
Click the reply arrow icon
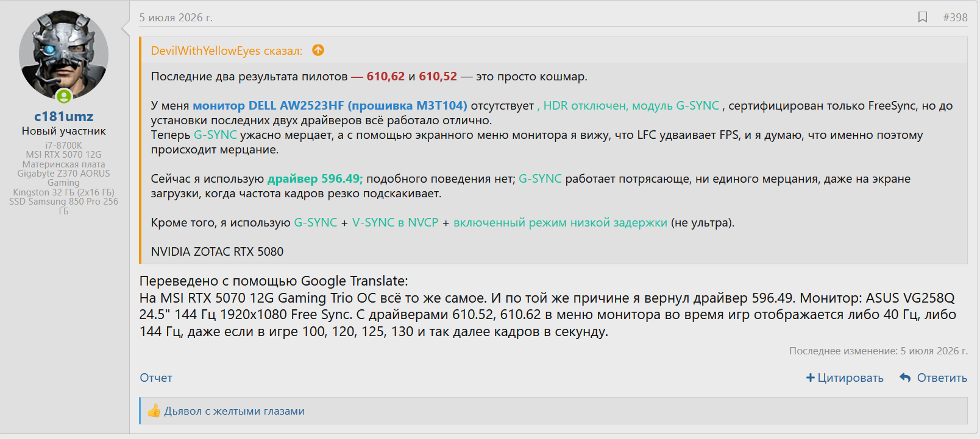[905, 378]
